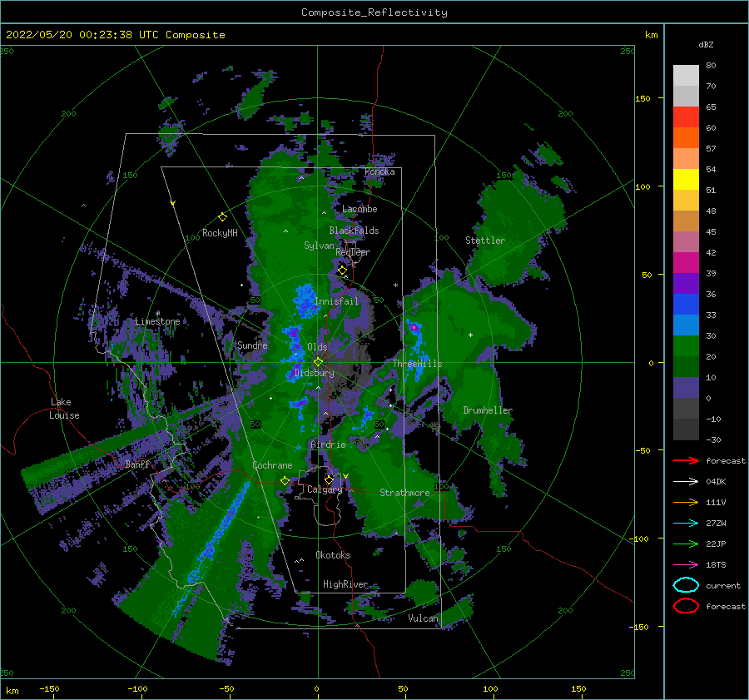
Task: Click the yellow diamond marker near RockyMH
Action: pos(222,217)
